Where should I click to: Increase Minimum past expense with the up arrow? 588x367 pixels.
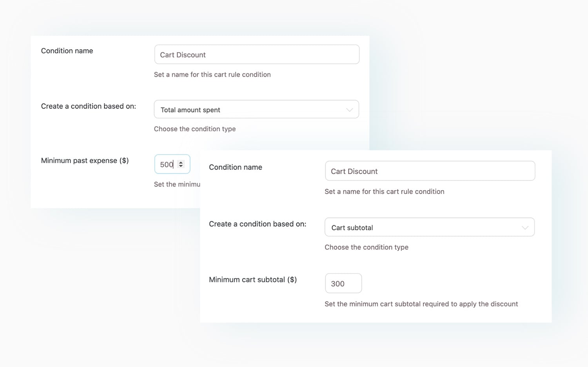[181, 162]
